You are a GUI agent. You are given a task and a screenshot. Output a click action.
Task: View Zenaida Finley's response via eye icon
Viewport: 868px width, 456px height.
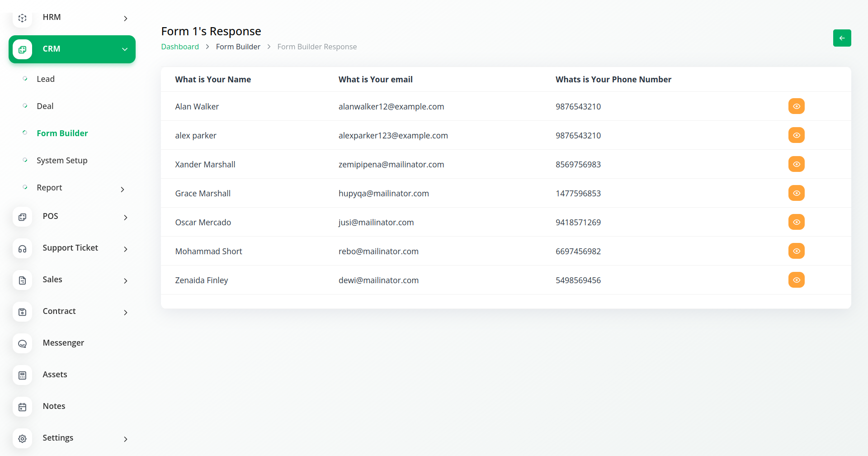pyautogui.click(x=796, y=280)
